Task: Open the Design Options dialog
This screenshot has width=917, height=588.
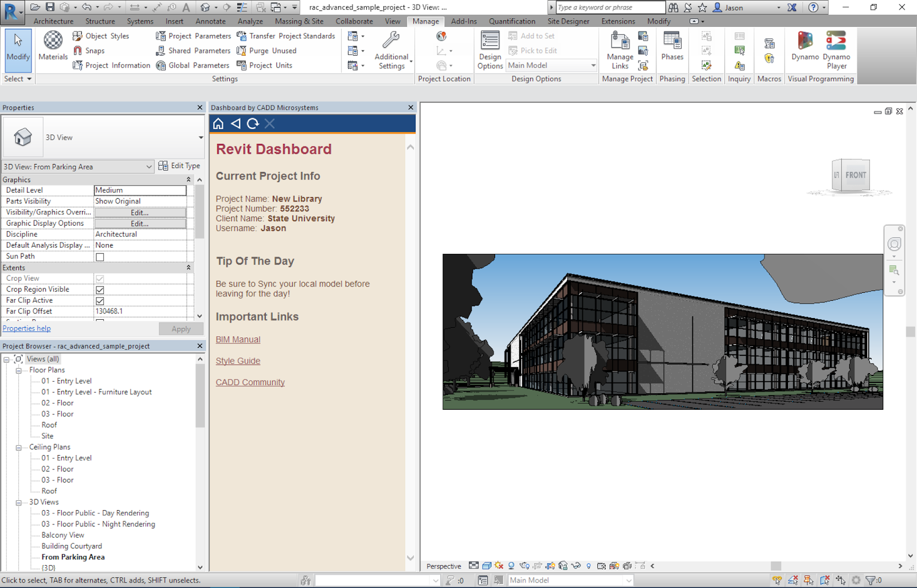Action: click(x=490, y=49)
